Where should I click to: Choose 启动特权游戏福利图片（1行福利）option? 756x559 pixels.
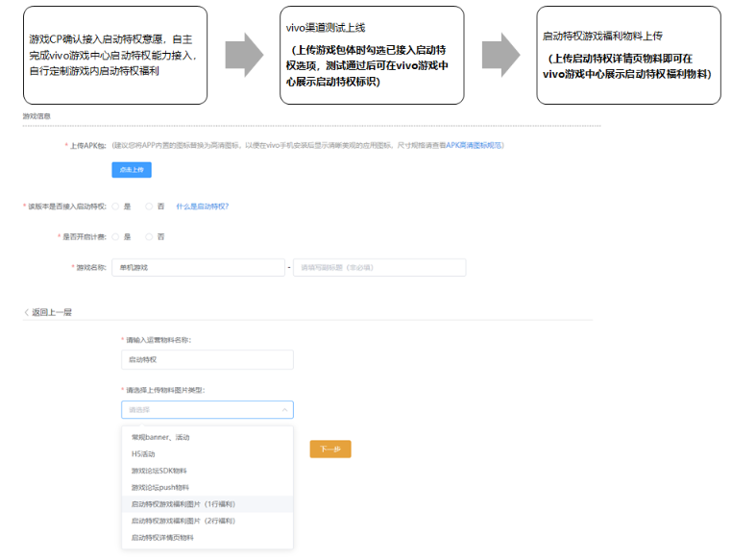[207, 504]
